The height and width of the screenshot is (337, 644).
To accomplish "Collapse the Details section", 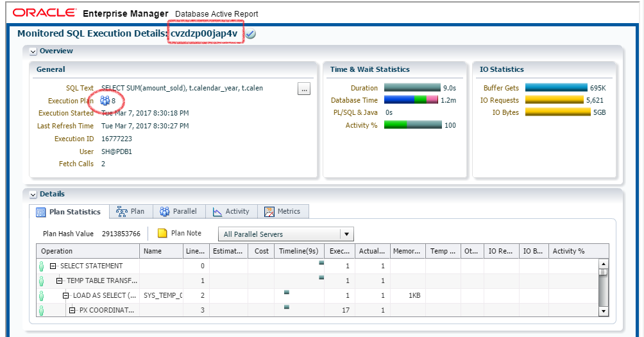I will 33,194.
